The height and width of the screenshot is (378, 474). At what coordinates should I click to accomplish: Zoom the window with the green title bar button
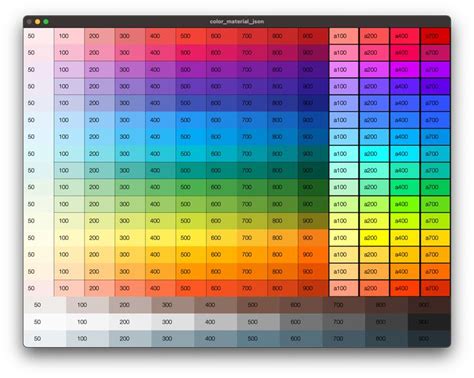click(x=46, y=22)
